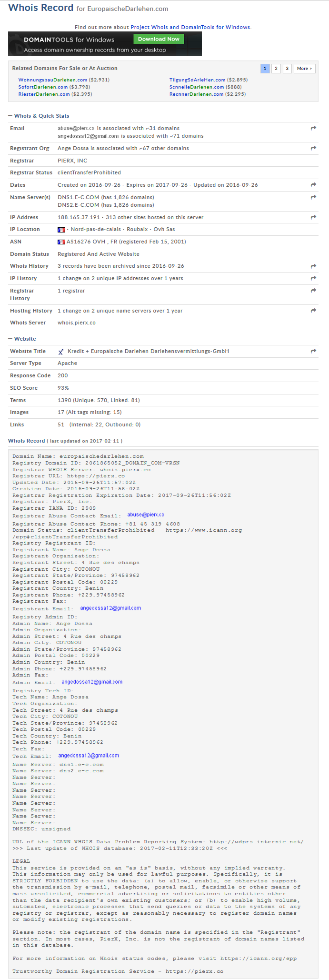Go to page 2 of related domains
Viewport: 329px width, 980px height.
click(276, 69)
